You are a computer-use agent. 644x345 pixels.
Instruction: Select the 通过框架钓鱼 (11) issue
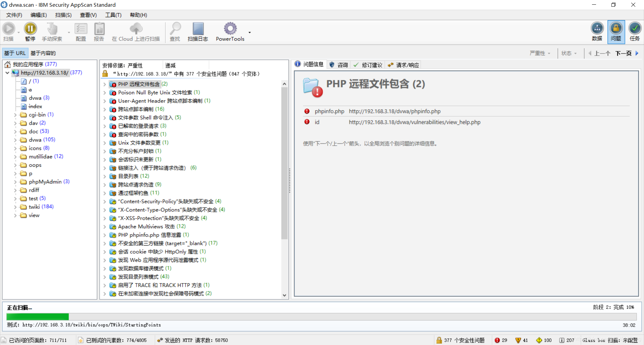tap(139, 193)
